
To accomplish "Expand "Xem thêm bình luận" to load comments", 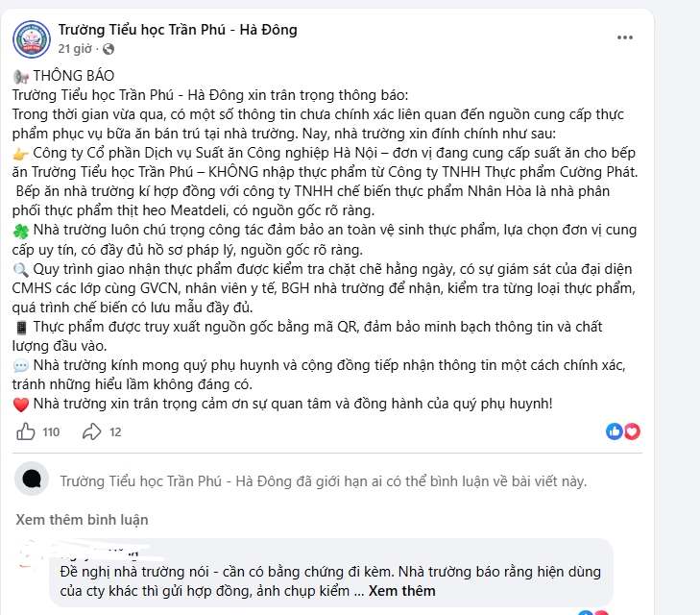I will point(82,520).
